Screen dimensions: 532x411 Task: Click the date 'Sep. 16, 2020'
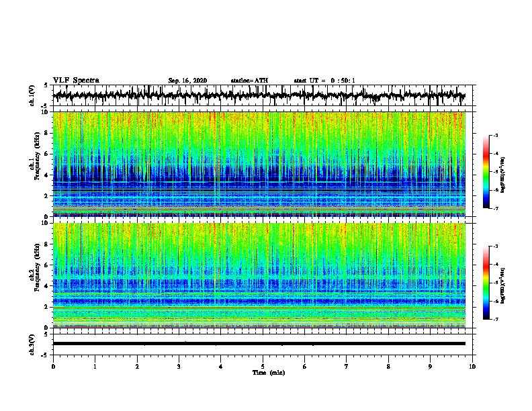[187, 81]
